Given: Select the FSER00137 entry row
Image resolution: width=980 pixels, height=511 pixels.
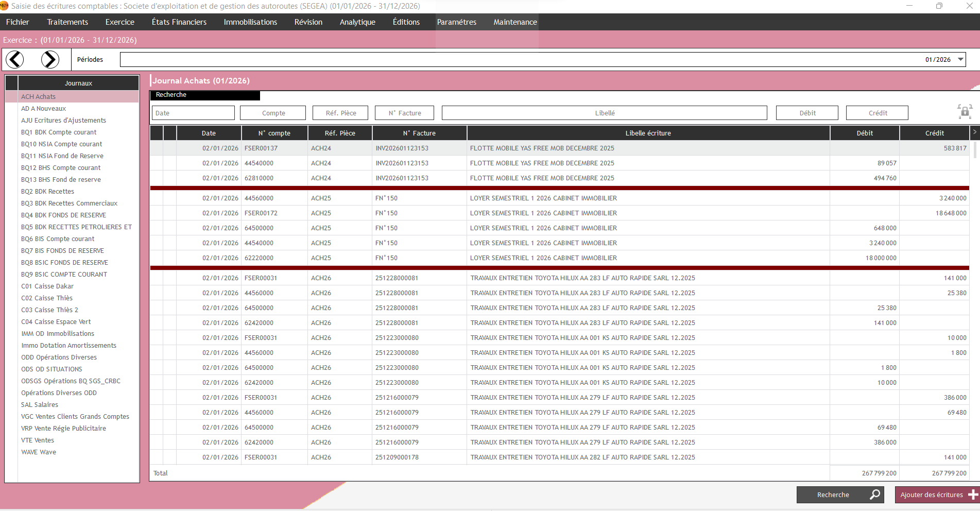Looking at the screenshot, I should [261, 148].
